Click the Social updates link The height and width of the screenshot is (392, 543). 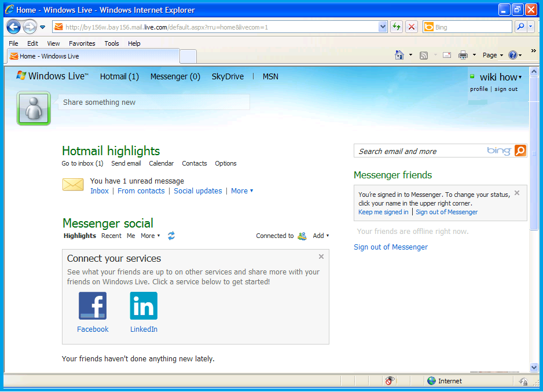[x=198, y=191]
